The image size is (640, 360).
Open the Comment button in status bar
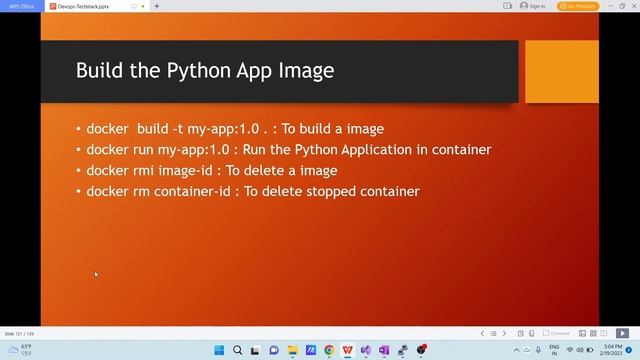[556, 333]
